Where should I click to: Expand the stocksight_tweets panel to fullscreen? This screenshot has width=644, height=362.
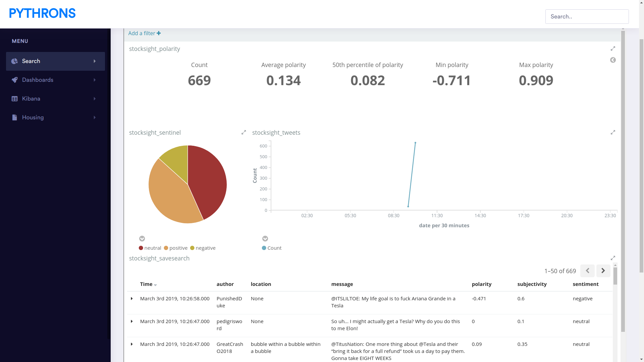coord(613,132)
